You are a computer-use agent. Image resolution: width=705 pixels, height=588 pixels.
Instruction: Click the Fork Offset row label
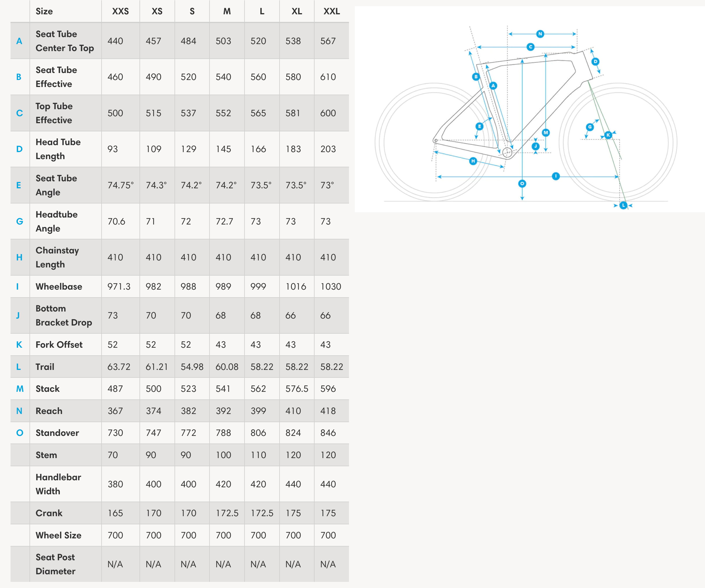click(x=59, y=345)
